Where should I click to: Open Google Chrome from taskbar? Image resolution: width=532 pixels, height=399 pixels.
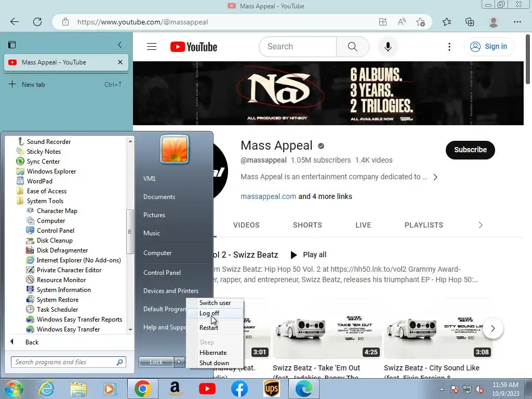coord(143,389)
